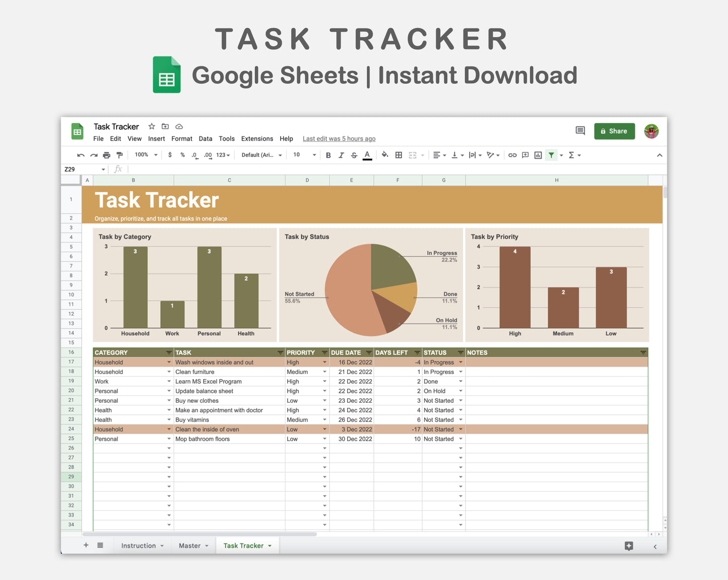Screen dimensions: 728x580
Task: Click the Insert comment icon
Action: pyautogui.click(x=525, y=155)
